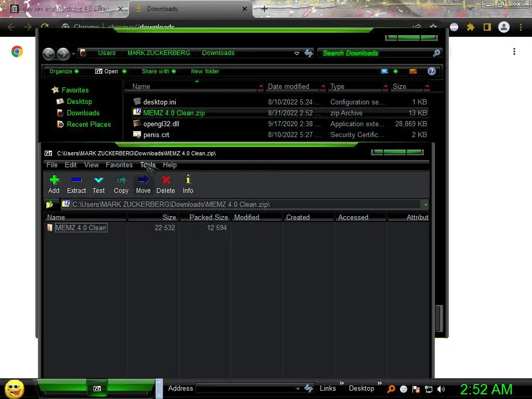532x399 pixels.
Task: Select the Move toolbar icon
Action: coord(143,184)
